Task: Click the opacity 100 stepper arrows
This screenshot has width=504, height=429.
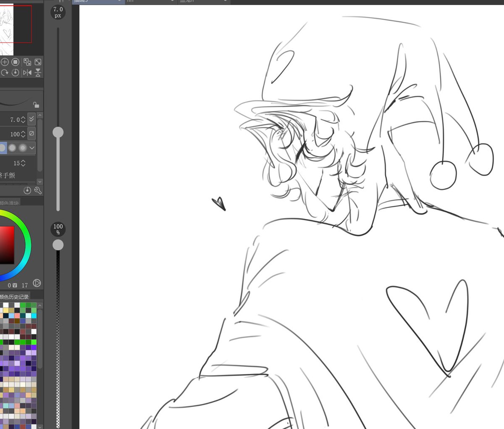Action: coord(23,134)
